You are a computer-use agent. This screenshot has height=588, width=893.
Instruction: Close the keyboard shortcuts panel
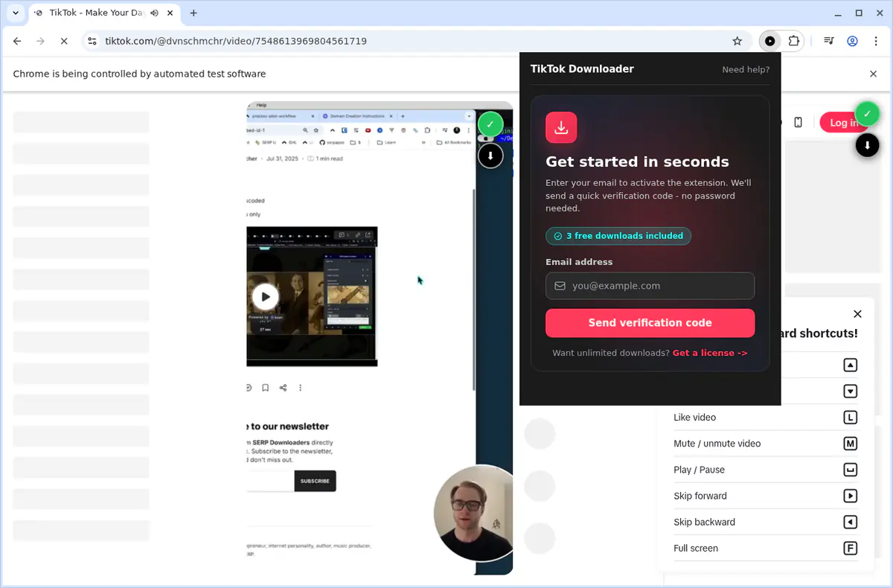857,314
